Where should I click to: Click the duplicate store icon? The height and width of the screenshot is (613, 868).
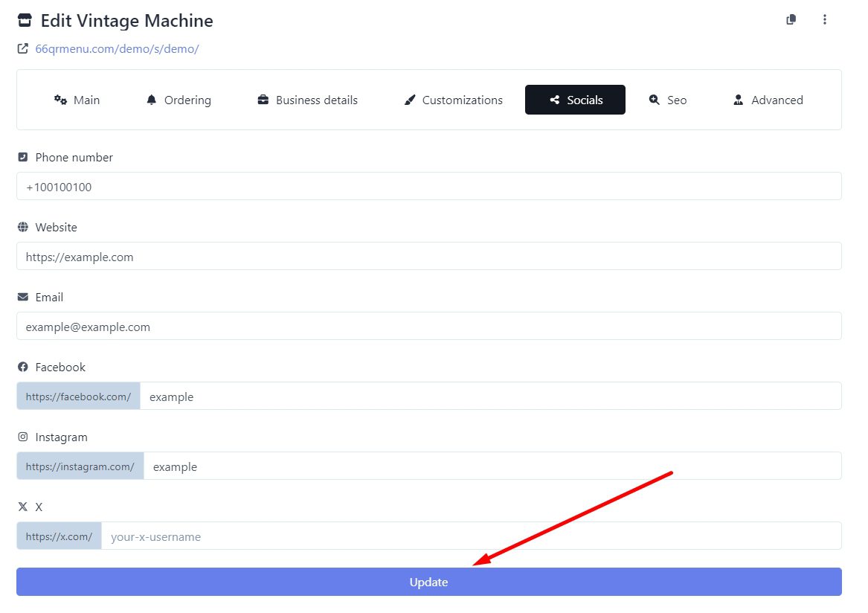tap(791, 20)
